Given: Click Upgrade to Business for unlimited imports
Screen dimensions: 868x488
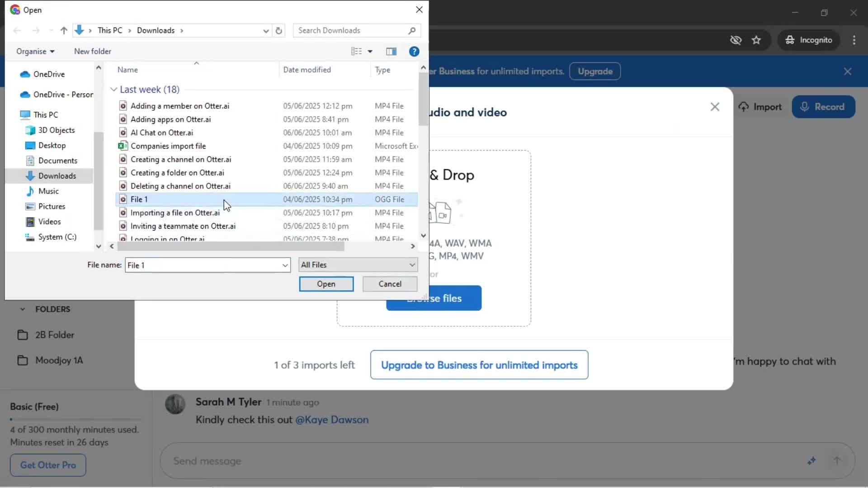Looking at the screenshot, I should click(x=479, y=365).
